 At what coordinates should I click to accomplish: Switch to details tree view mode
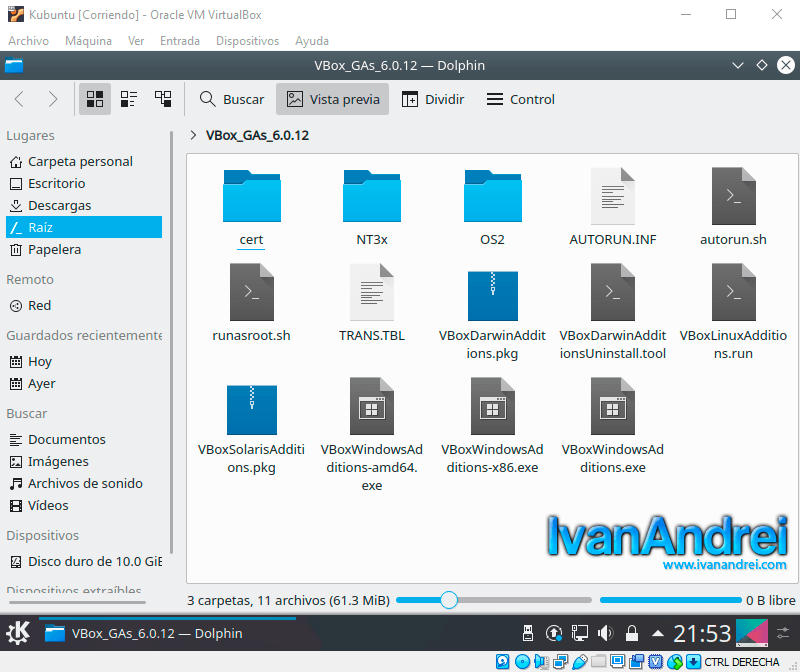click(163, 99)
